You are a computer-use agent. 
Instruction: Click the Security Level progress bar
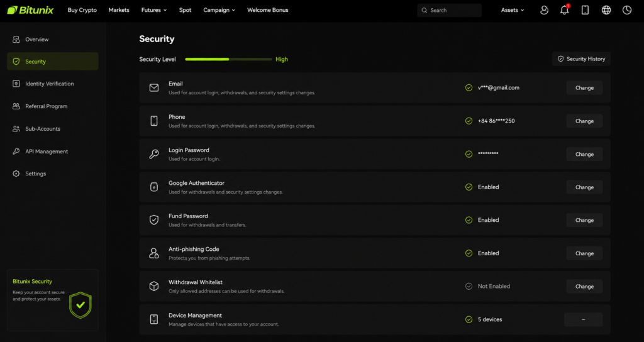point(228,59)
